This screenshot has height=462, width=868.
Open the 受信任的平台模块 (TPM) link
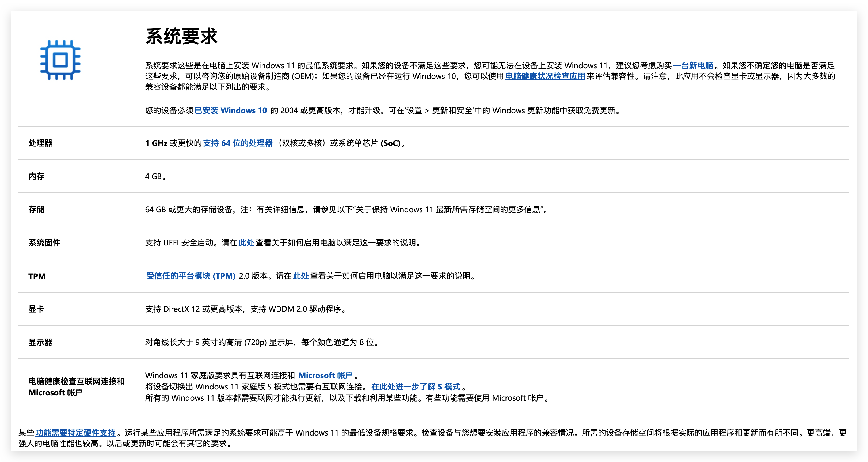coord(191,276)
